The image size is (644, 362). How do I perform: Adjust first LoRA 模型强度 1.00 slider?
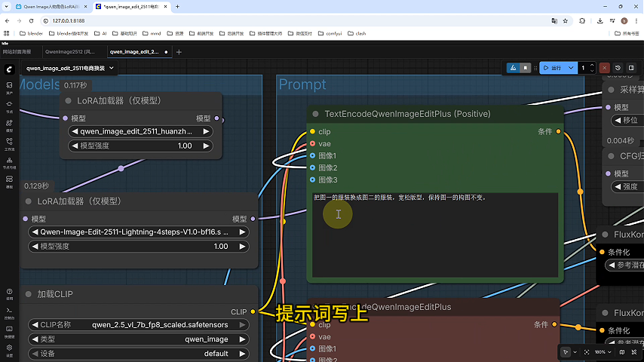[x=140, y=146]
